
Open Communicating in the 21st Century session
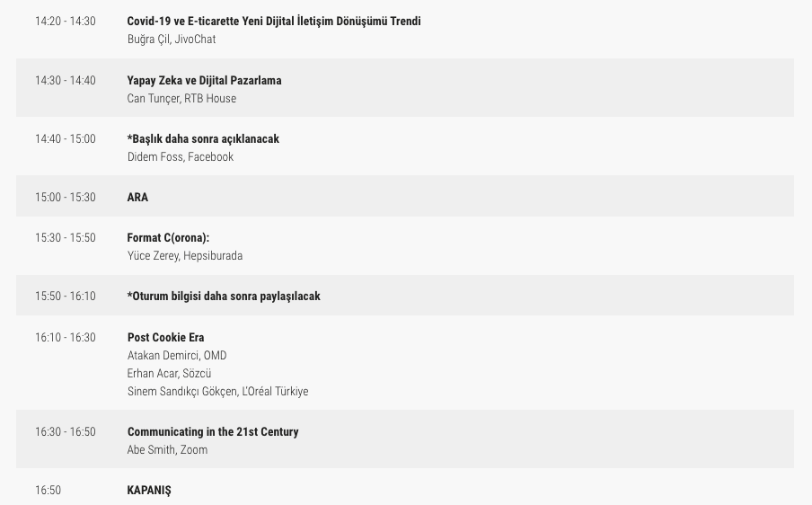pyautogui.click(x=213, y=431)
